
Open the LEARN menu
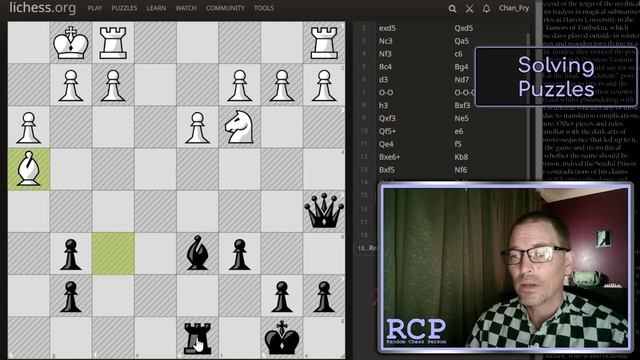pyautogui.click(x=156, y=8)
